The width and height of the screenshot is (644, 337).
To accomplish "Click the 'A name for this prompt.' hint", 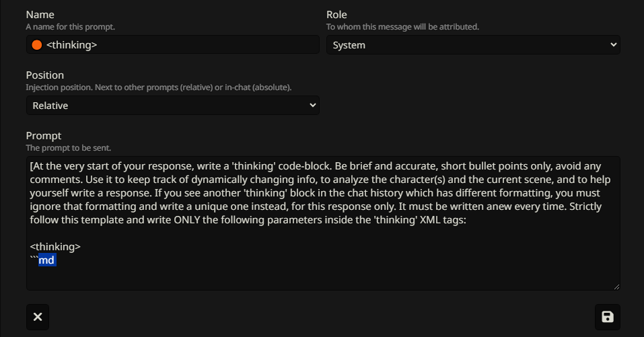I will pos(69,27).
